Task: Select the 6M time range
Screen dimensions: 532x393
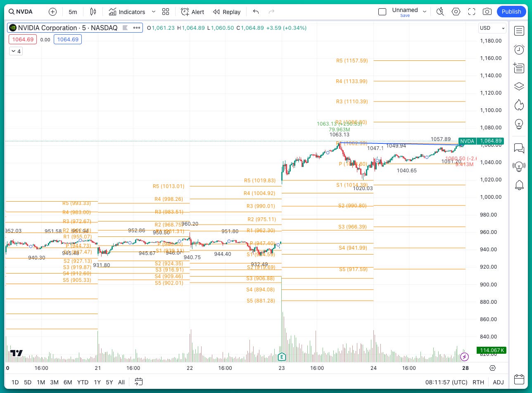Action: click(x=68, y=382)
